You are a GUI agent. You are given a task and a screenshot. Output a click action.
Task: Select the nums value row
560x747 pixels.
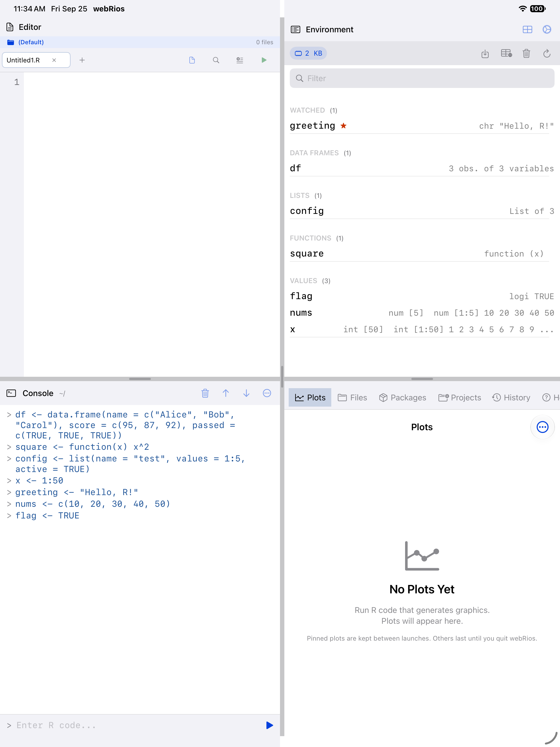[422, 313]
